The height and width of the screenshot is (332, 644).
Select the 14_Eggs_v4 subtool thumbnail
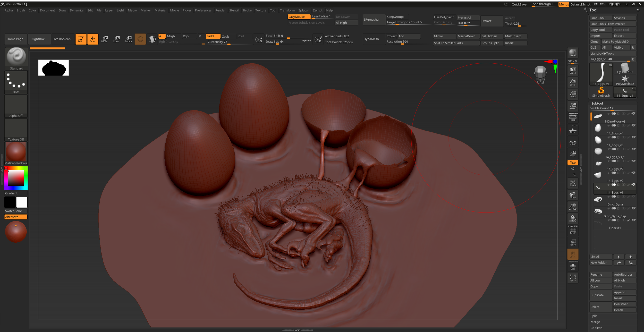pyautogui.click(x=598, y=128)
